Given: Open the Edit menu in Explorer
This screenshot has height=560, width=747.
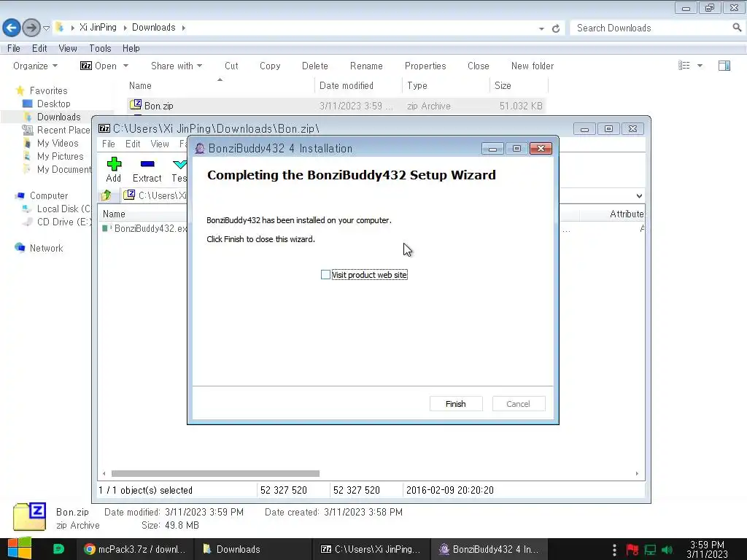Looking at the screenshot, I should tap(39, 49).
